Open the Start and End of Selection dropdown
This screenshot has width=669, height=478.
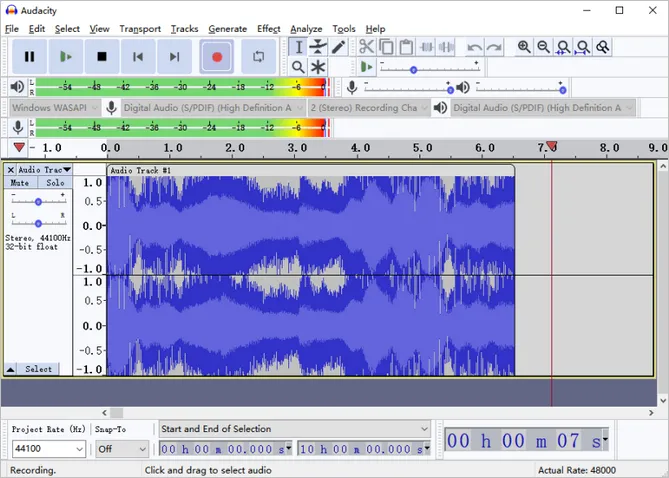pos(294,428)
